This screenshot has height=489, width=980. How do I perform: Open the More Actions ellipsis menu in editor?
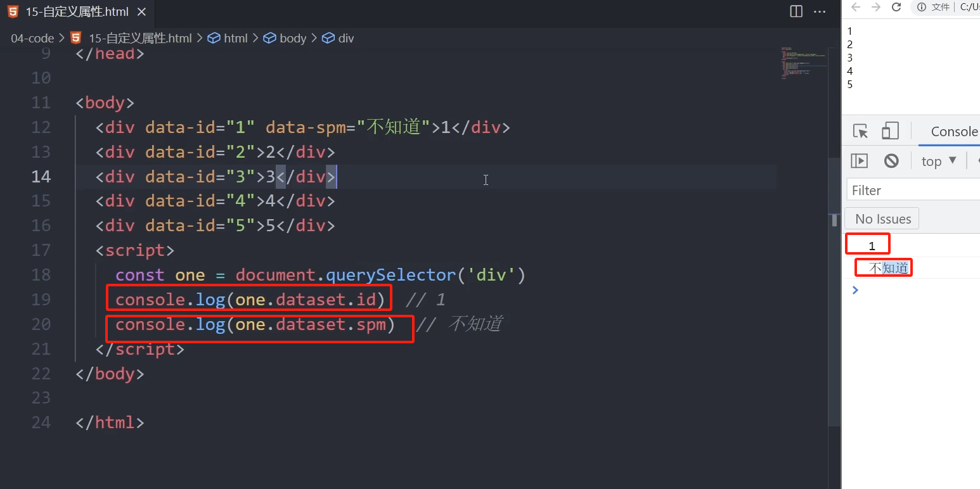point(820,11)
